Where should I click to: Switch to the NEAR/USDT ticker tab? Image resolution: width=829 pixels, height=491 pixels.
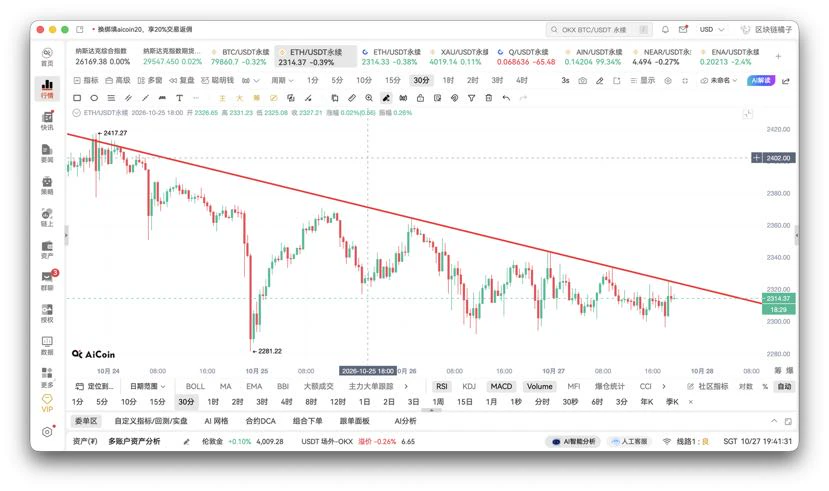pyautogui.click(x=661, y=57)
